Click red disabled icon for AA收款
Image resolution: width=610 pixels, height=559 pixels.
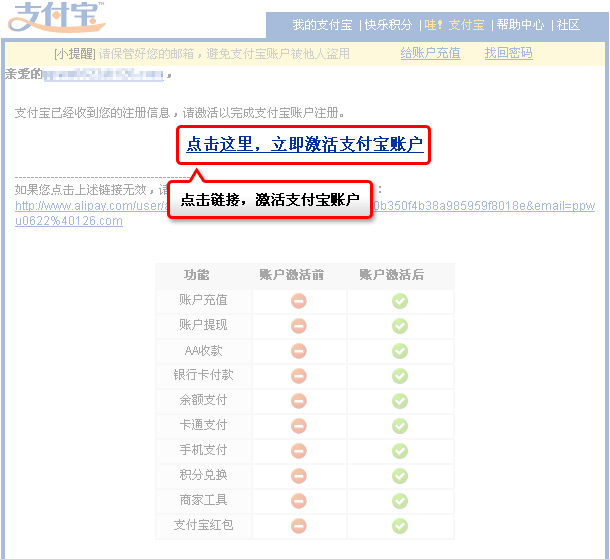[299, 351]
